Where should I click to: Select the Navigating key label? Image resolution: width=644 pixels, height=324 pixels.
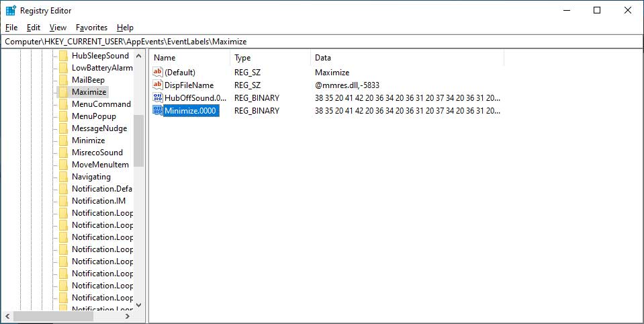click(91, 177)
